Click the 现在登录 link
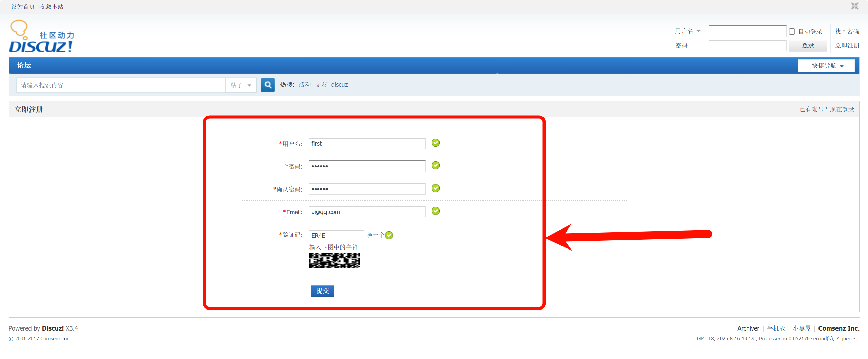Viewport: 868px width, 359px height. (x=842, y=109)
